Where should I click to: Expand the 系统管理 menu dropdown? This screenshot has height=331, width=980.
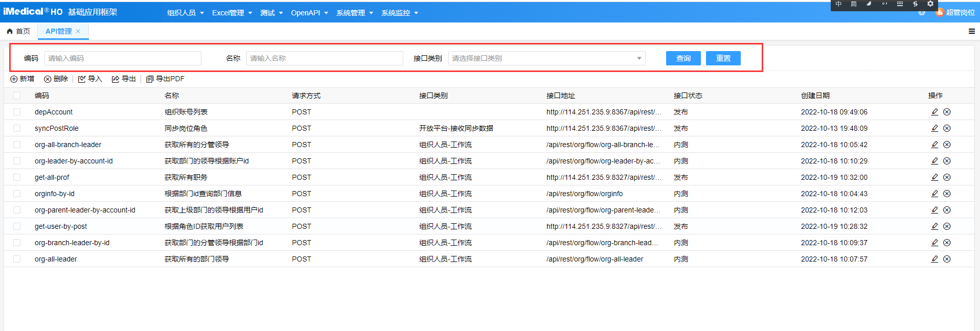(354, 13)
